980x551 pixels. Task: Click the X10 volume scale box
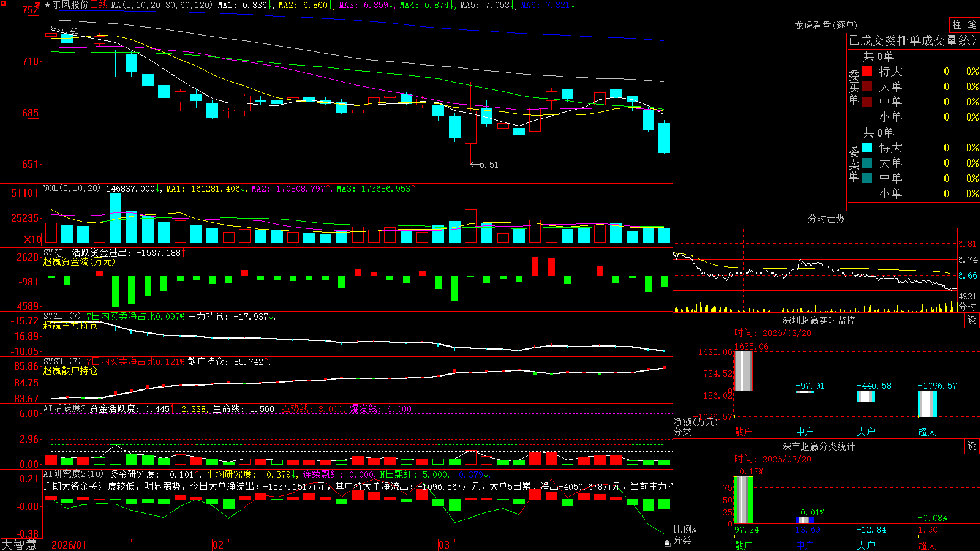pyautogui.click(x=32, y=239)
